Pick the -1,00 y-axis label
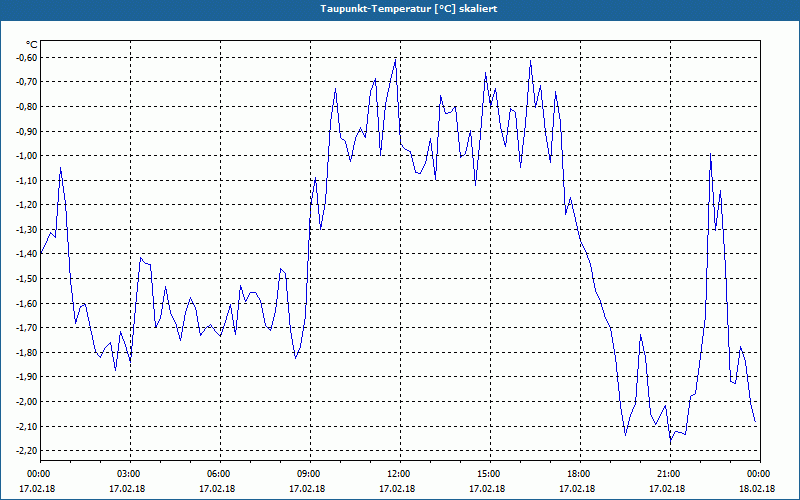The height and width of the screenshot is (500, 800). click(x=26, y=156)
